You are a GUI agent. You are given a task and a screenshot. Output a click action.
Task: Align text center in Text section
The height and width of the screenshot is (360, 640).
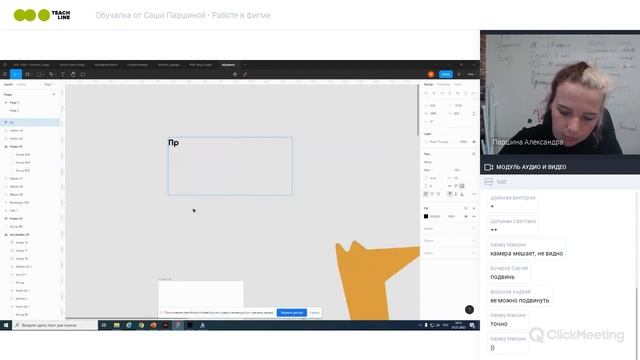(x=432, y=194)
